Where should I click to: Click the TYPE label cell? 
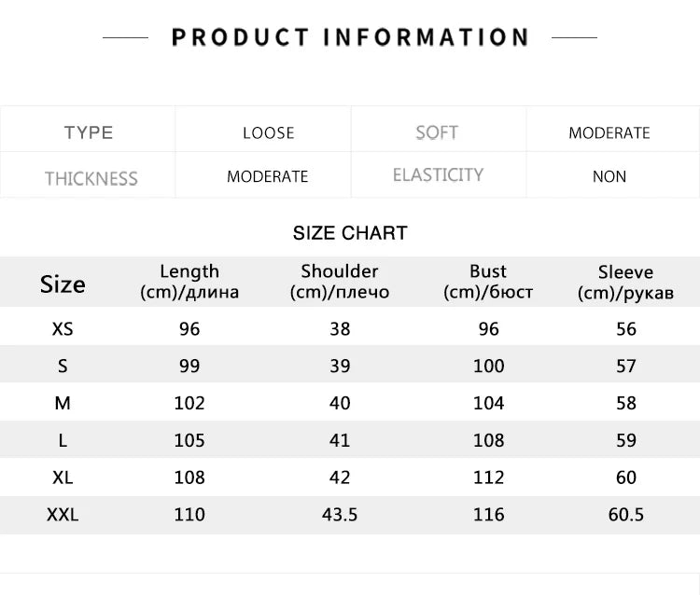coord(89,132)
